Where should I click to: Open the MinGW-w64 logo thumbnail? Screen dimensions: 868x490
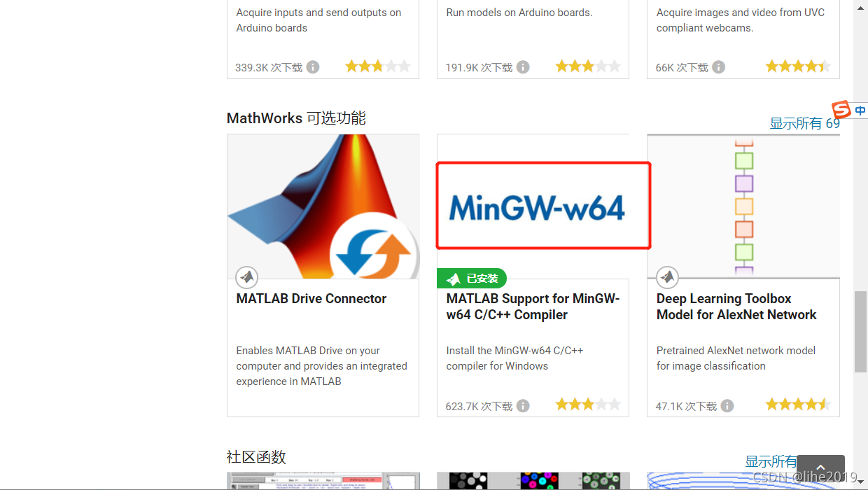tap(533, 206)
